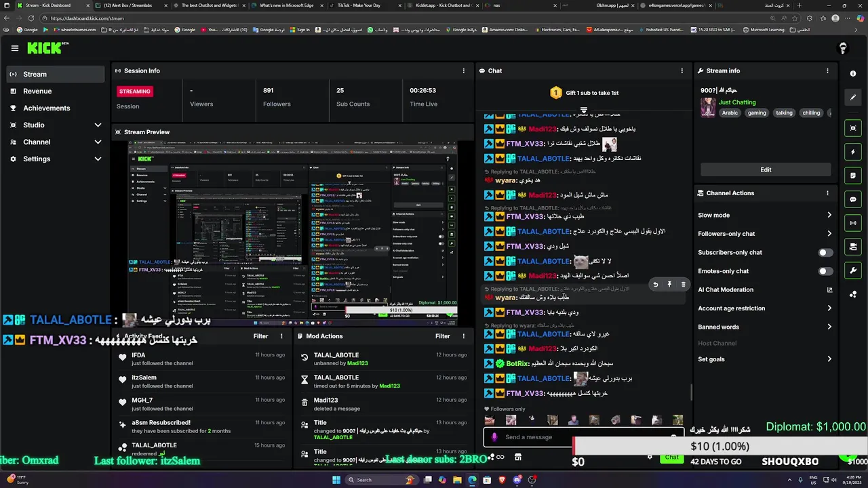Image resolution: width=868 pixels, height=488 pixels.
Task: Open Discord from the taskbar
Action: tap(517, 480)
